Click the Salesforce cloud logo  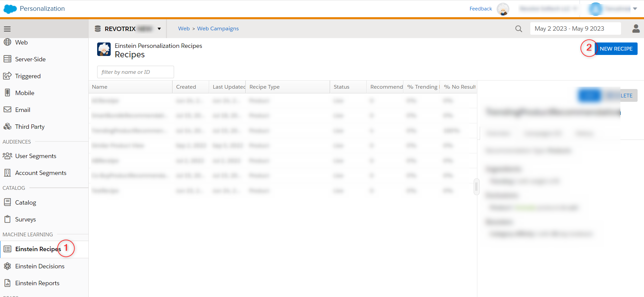[10, 9]
